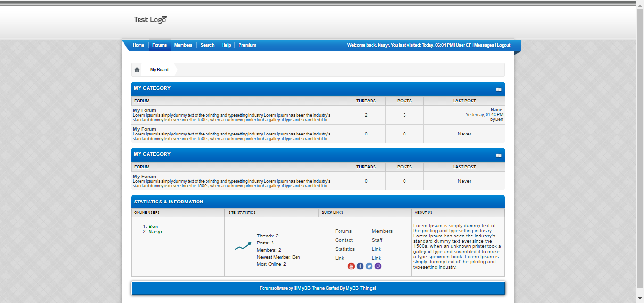The image size is (644, 303).
Task: Open the Twitter social icon
Action: coord(369,266)
